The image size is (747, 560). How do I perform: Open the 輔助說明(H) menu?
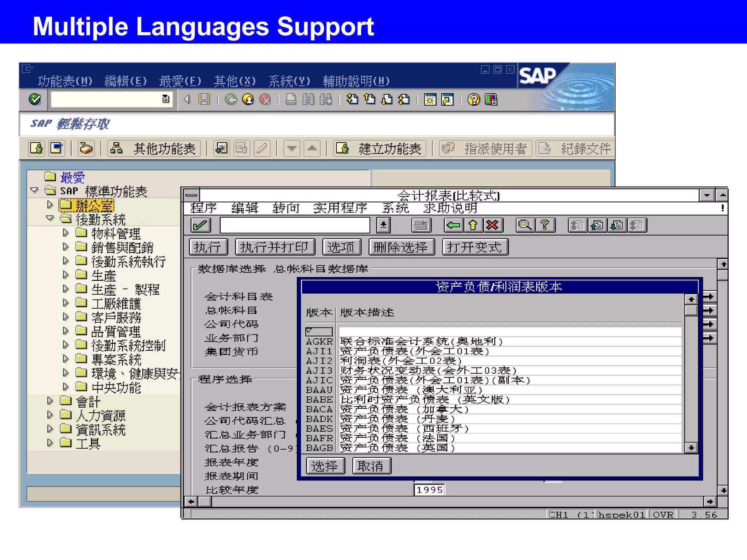356,81
